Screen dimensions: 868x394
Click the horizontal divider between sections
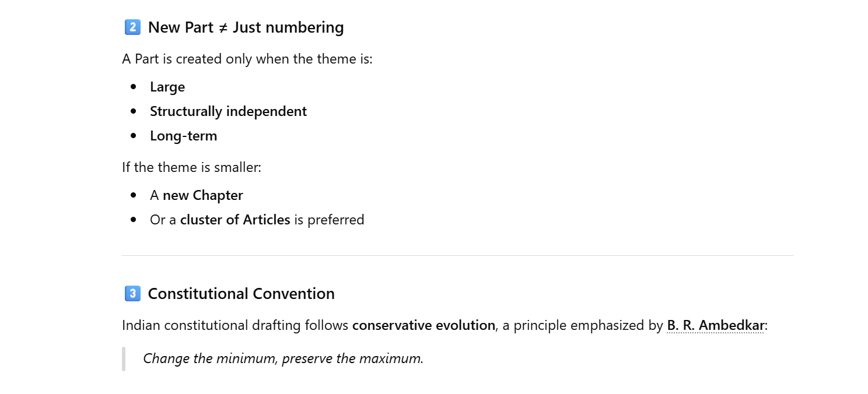[457, 255]
